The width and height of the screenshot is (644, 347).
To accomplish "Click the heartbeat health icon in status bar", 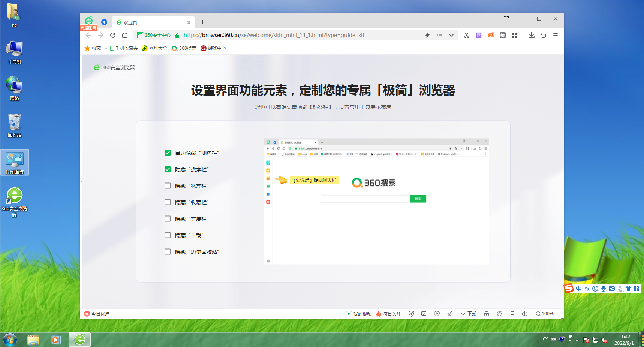I will click(437, 314).
